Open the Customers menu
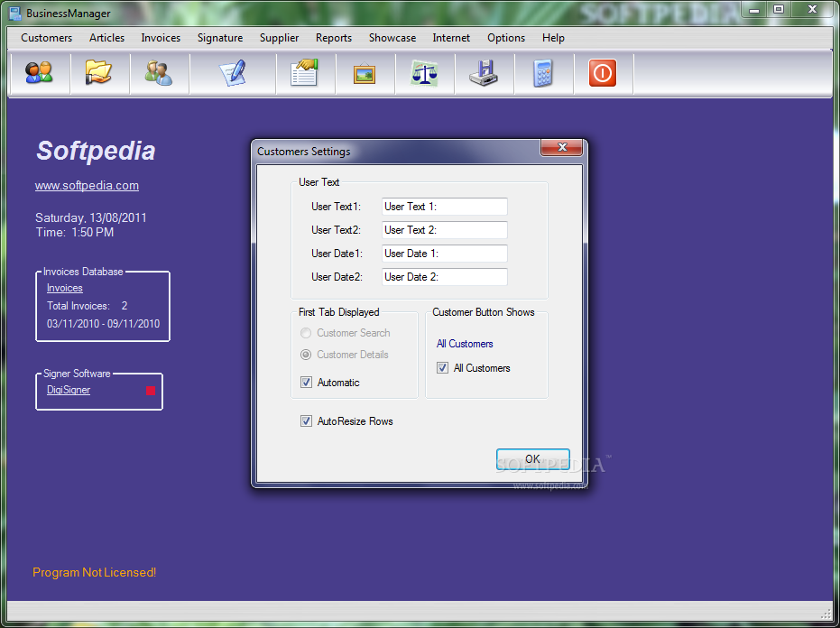 pyautogui.click(x=47, y=38)
